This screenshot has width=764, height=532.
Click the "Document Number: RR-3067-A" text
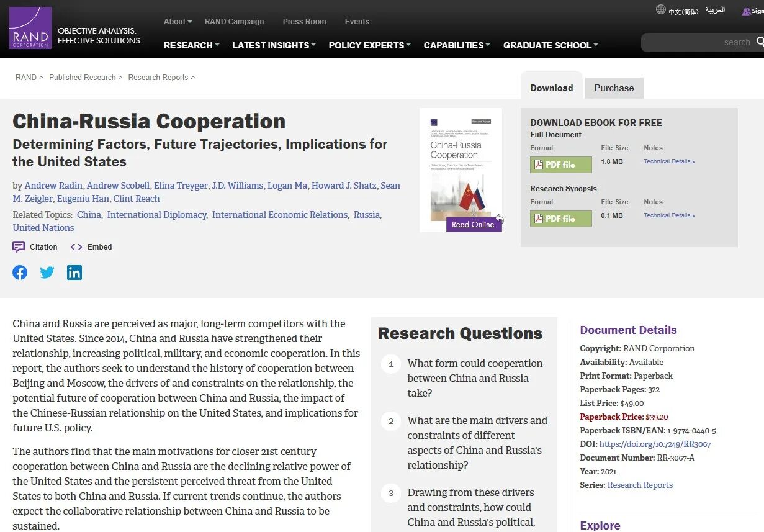click(637, 458)
